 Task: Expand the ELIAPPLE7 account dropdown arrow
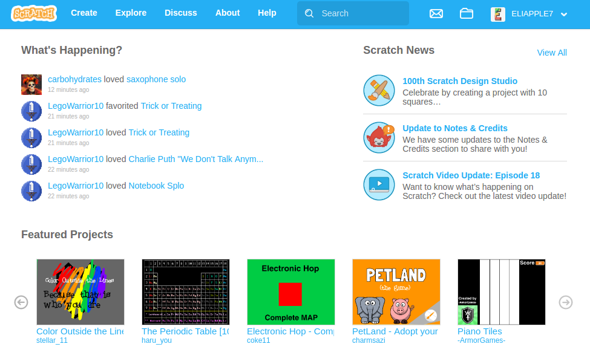pos(563,15)
